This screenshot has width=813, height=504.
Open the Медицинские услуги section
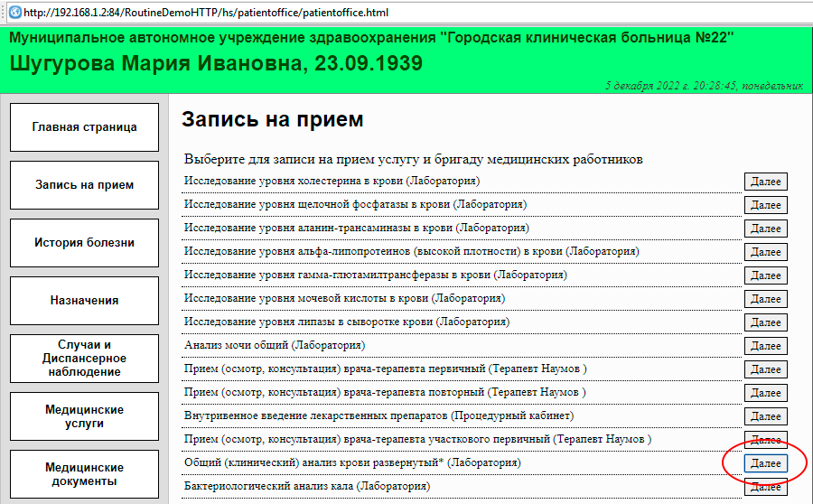tap(84, 416)
